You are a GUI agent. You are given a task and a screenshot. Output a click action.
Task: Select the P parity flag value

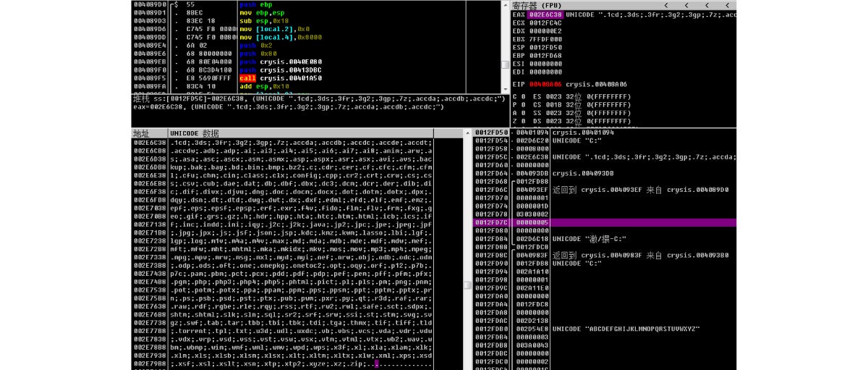coord(522,104)
